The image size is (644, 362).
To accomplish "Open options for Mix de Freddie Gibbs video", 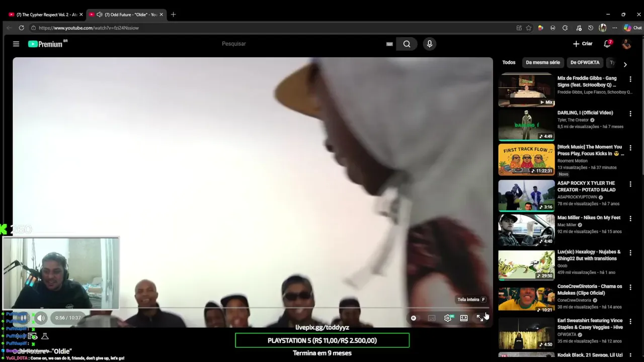I will [x=630, y=79].
